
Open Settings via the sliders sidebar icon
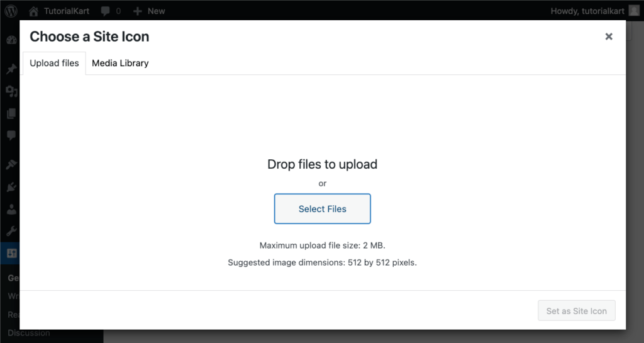(11, 253)
